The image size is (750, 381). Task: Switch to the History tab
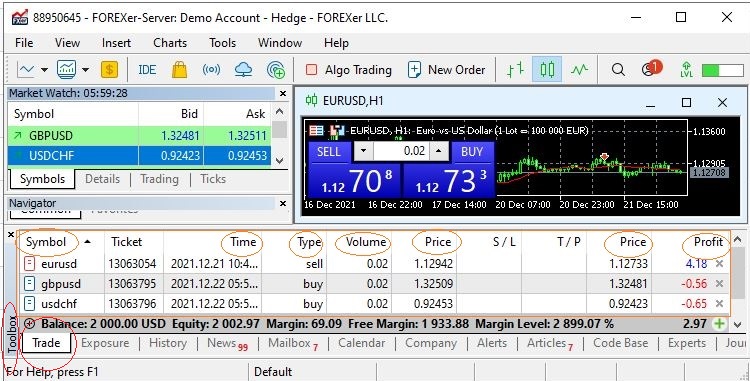coord(168,343)
